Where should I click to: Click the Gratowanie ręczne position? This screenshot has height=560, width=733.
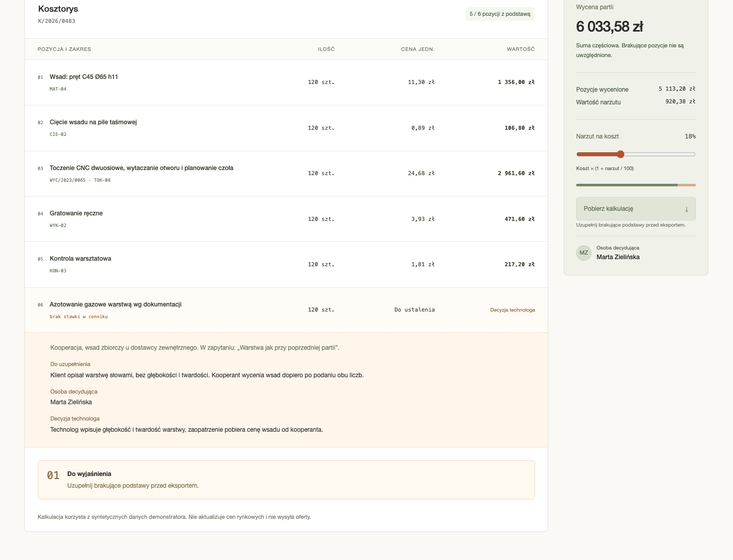tap(286, 219)
